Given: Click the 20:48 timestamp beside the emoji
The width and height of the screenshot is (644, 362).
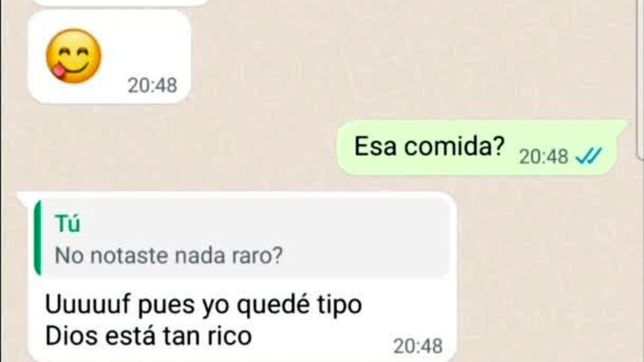Looking at the screenshot, I should (152, 85).
